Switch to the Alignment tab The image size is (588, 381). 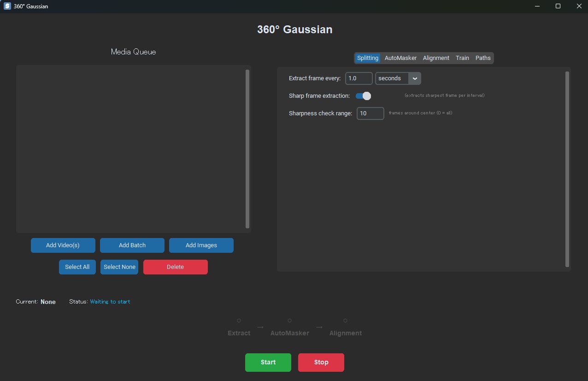435,58
